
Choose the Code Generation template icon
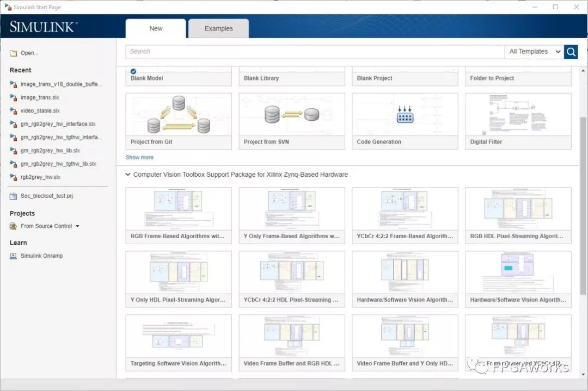tap(405, 115)
